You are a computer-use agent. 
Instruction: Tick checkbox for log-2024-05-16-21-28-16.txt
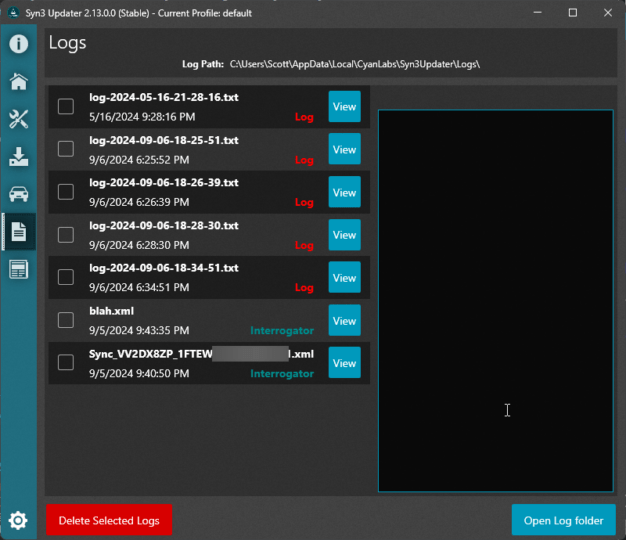[66, 107]
